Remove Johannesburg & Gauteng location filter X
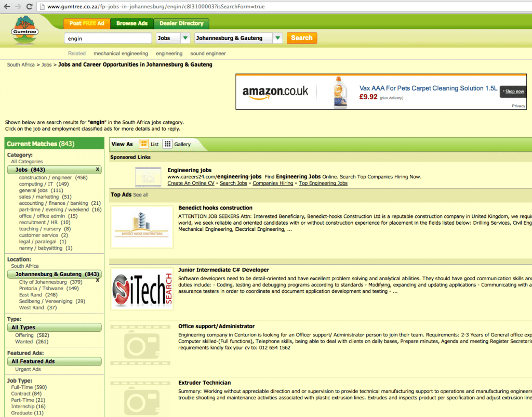Viewport: 532px width, 417px height. point(97,280)
